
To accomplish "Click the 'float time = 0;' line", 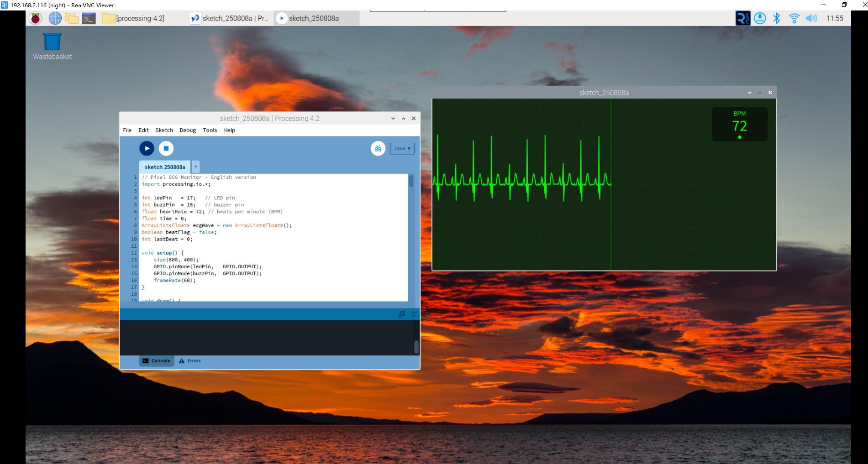I will pyautogui.click(x=164, y=218).
